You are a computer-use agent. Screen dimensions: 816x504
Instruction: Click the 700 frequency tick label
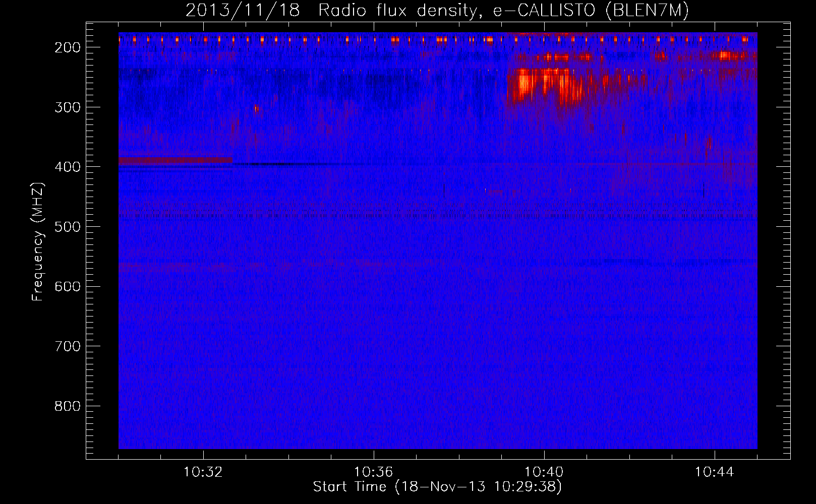[x=68, y=346]
